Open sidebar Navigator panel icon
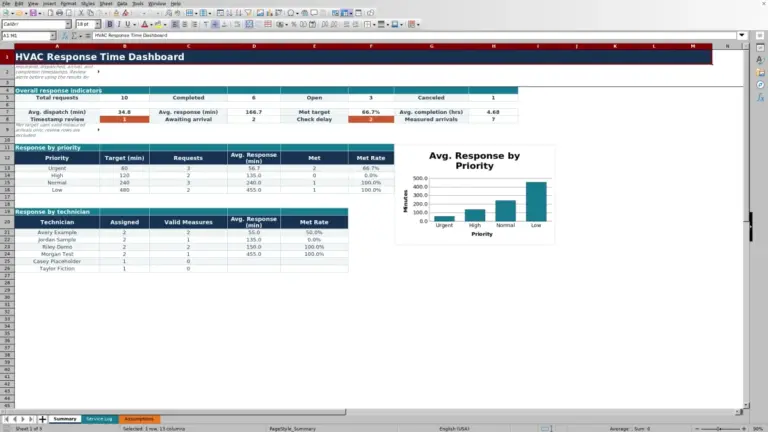The width and height of the screenshot is (768, 432). tap(760, 85)
